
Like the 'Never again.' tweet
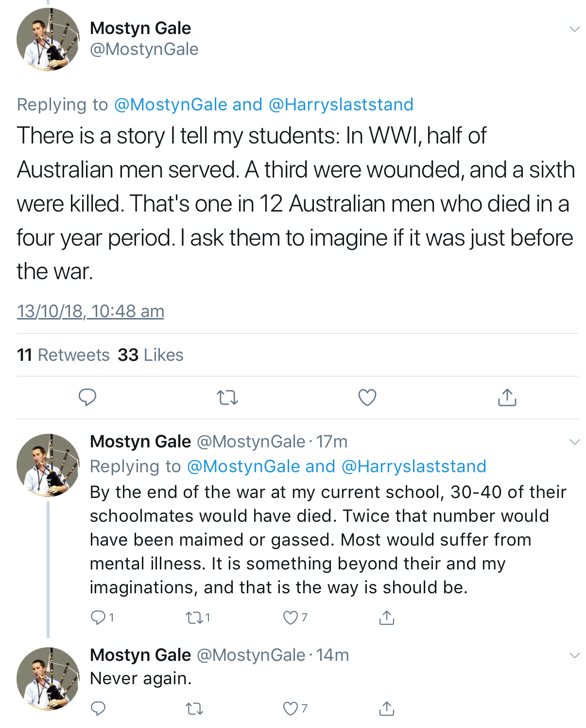295,709
